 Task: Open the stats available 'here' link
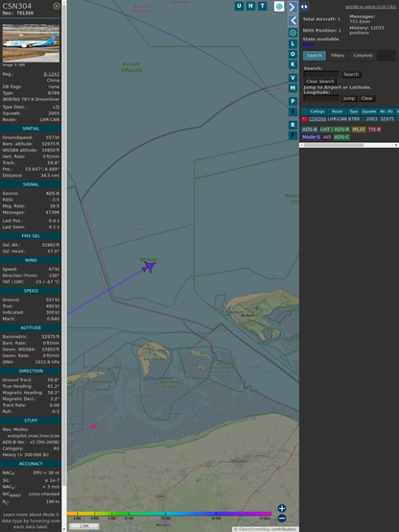pos(308,44)
